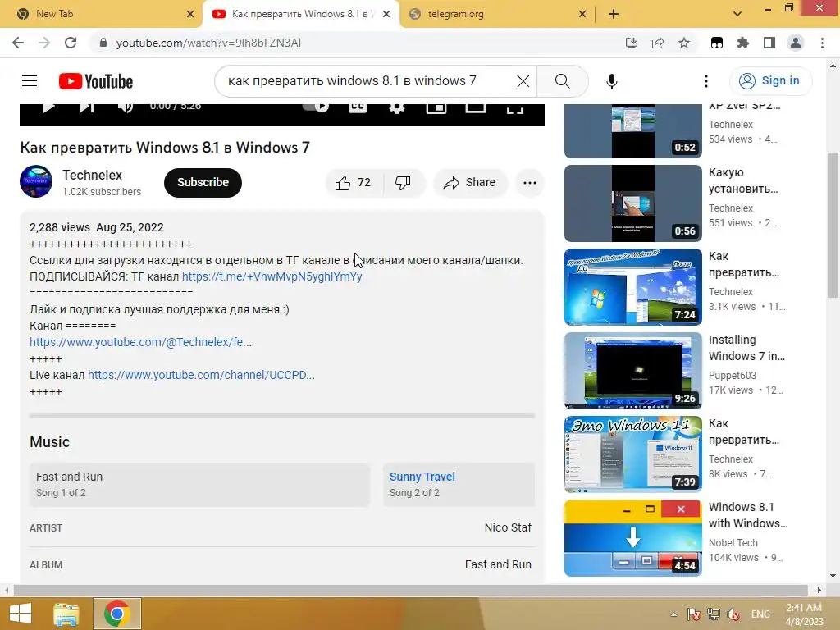Toggle subtitles on the video player
The height and width of the screenshot is (630, 840).
point(358,107)
